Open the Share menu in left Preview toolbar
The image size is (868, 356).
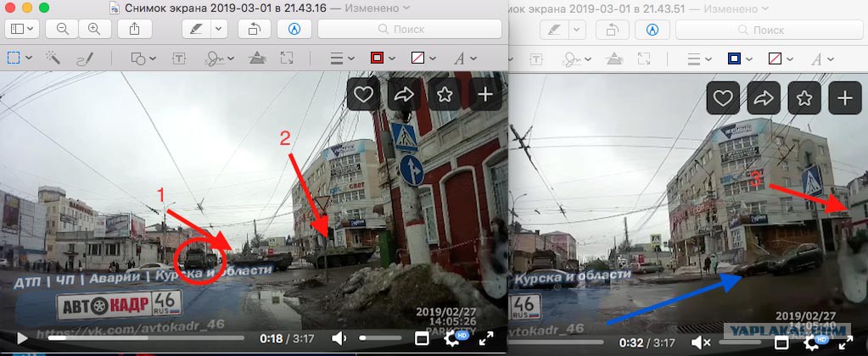(x=134, y=30)
